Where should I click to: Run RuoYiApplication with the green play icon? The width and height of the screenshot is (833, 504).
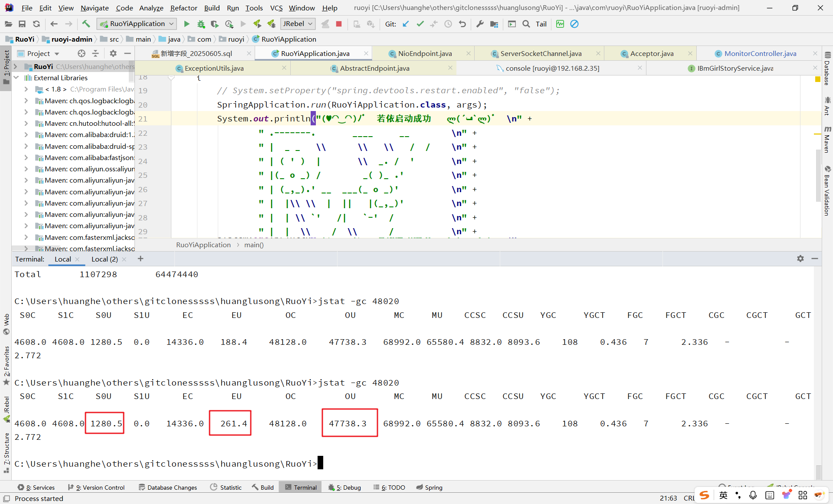pos(187,24)
